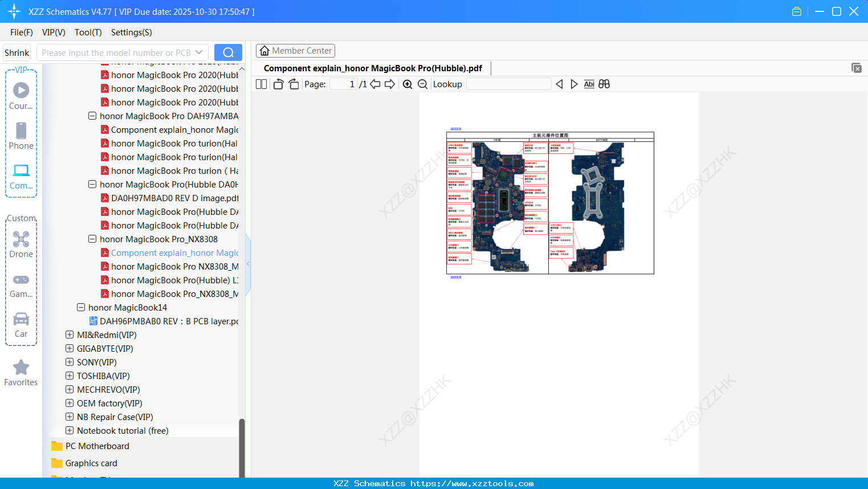The width and height of the screenshot is (868, 489).
Task: Open honor MagicBook Pro(Hubble) L file
Action: tap(169, 280)
